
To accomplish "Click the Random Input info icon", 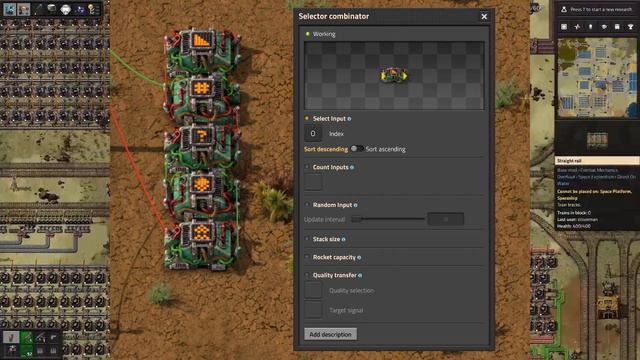I will pos(356,205).
